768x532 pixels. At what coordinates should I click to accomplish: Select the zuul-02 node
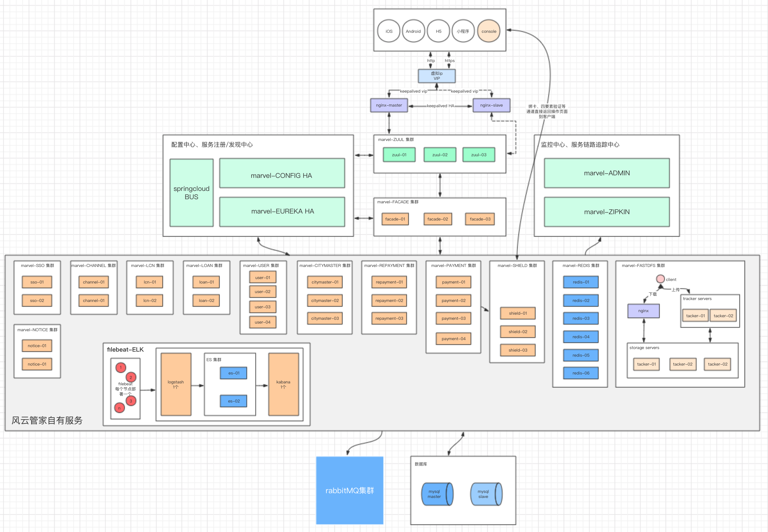[440, 155]
